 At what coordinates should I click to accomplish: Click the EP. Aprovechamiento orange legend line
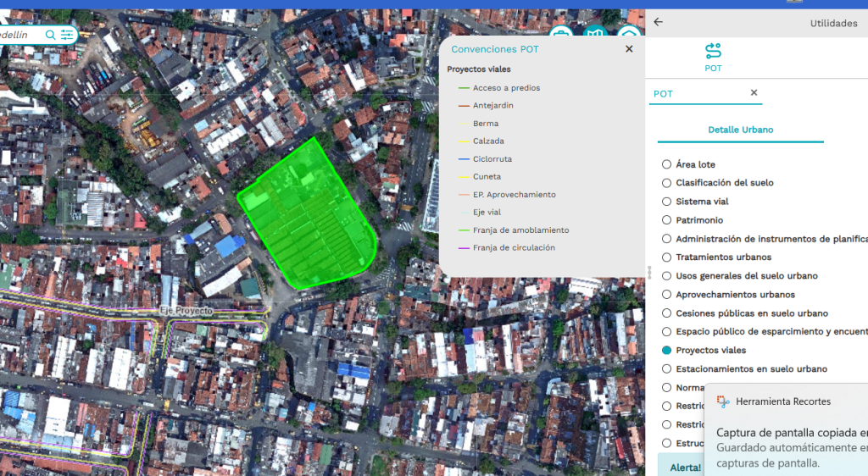(x=464, y=195)
